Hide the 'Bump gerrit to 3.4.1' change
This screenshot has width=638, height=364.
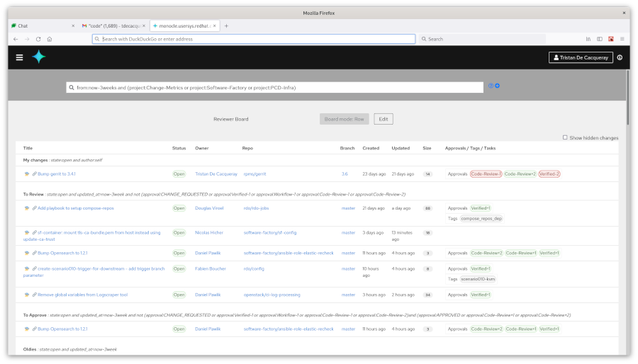pyautogui.click(x=26, y=174)
